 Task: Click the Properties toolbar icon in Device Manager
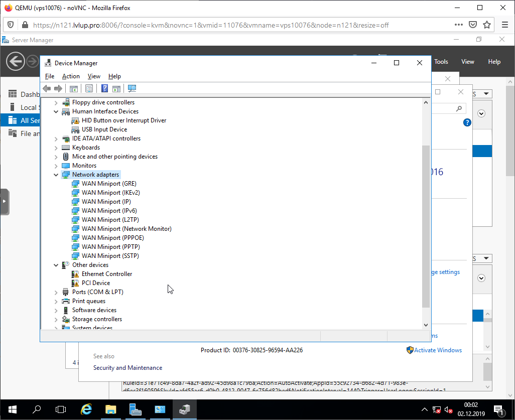[x=89, y=89]
